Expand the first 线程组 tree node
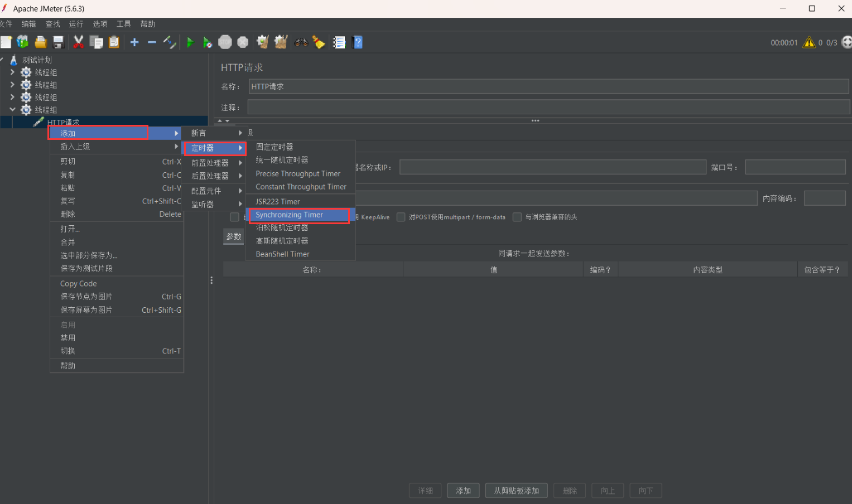The height and width of the screenshot is (504, 852). pos(12,72)
